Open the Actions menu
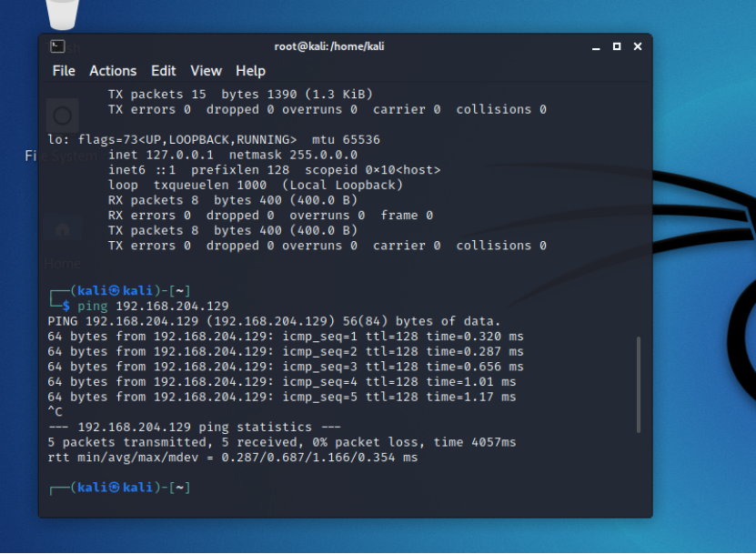756x554 pixels. click(113, 71)
